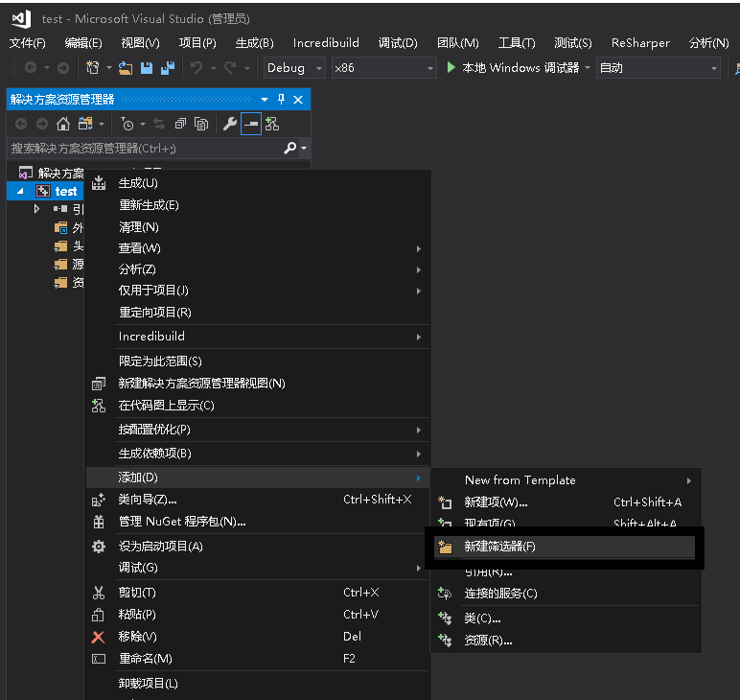This screenshot has height=700, width=740.
Task: Click the switch views icon in Solution Explorer
Action: 85,124
